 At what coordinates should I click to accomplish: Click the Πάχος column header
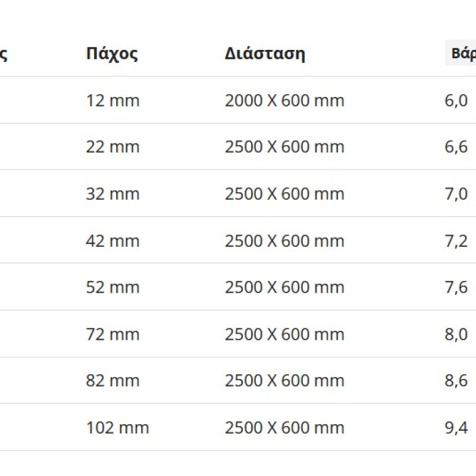tap(112, 54)
